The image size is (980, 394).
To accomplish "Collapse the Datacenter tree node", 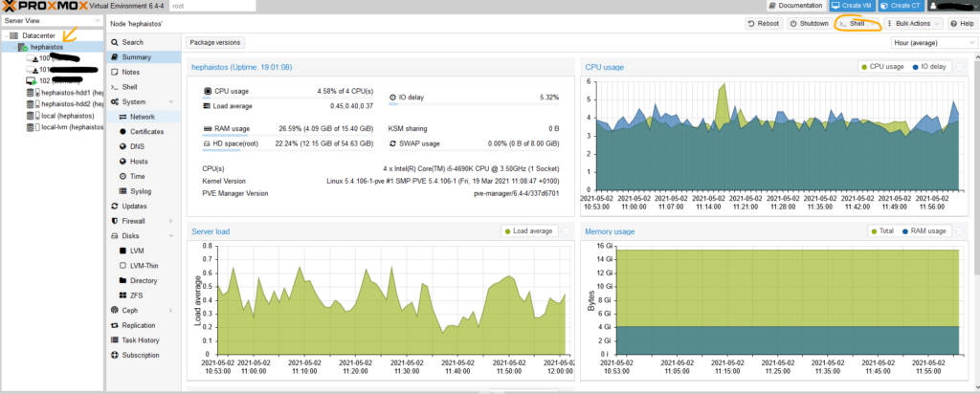I will pos(6,35).
